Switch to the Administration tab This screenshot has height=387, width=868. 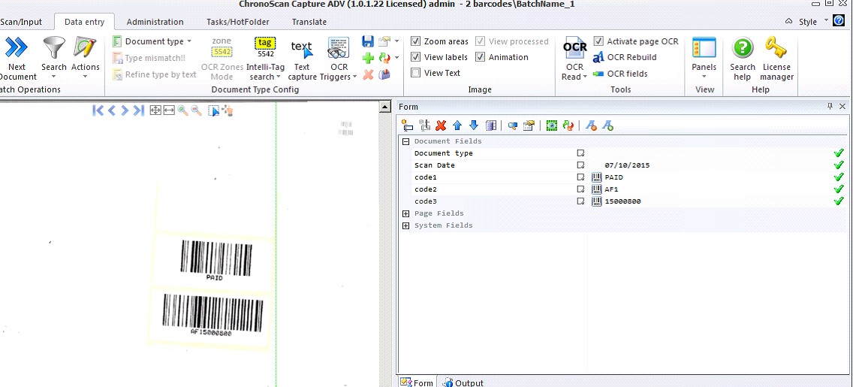(x=155, y=22)
